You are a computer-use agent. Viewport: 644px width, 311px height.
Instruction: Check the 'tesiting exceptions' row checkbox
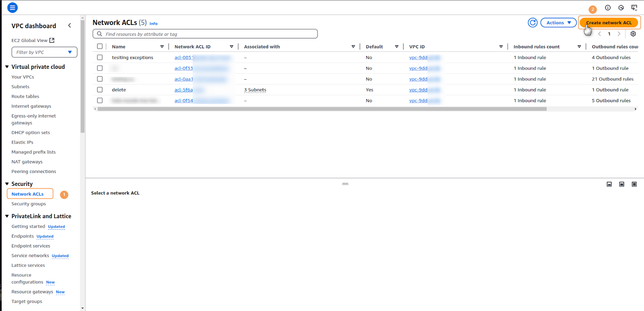pyautogui.click(x=100, y=58)
